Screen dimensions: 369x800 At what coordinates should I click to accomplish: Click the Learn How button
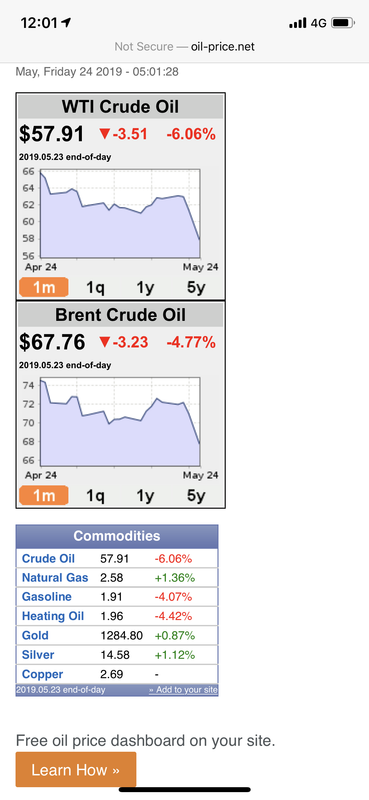76,769
